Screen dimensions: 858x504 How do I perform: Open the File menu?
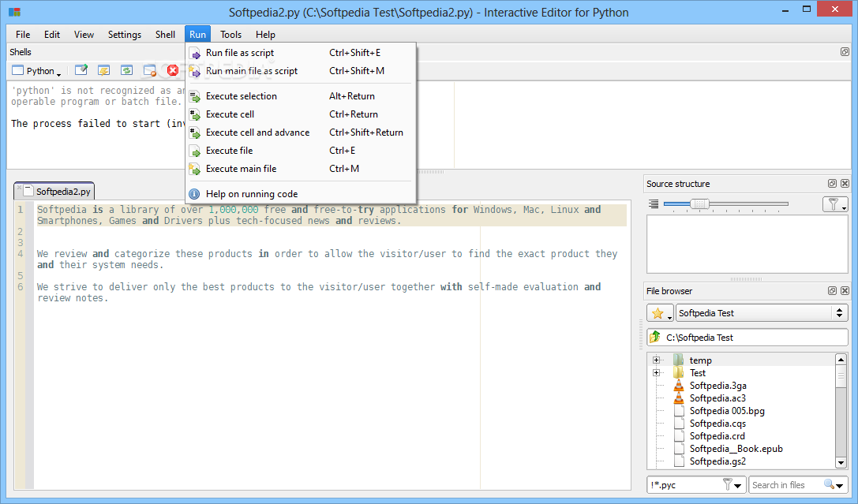click(x=23, y=35)
